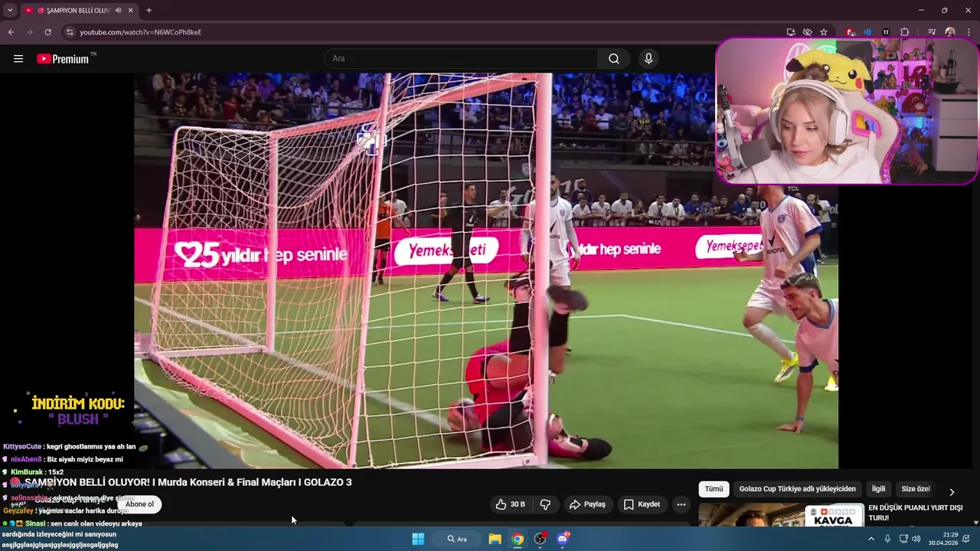Image resolution: width=980 pixels, height=551 pixels.
Task: Open Chrome three-dot menu
Action: (x=969, y=32)
